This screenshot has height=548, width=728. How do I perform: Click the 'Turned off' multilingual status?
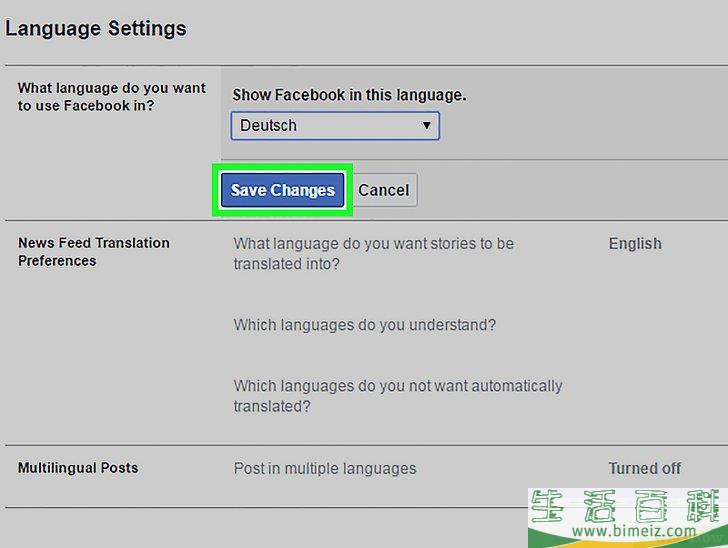click(644, 468)
